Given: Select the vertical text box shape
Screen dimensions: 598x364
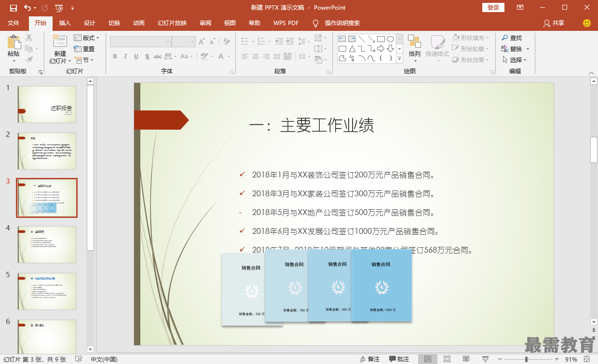Looking at the screenshot, I should pyautogui.click(x=352, y=39).
